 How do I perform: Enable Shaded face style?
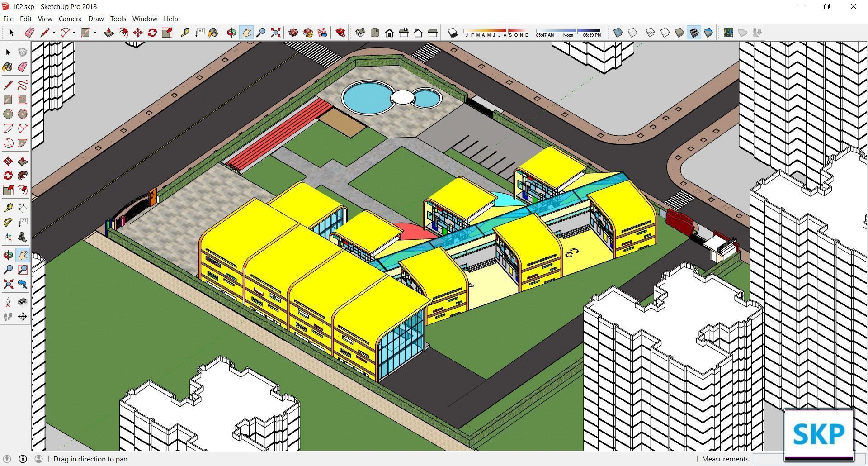679,33
